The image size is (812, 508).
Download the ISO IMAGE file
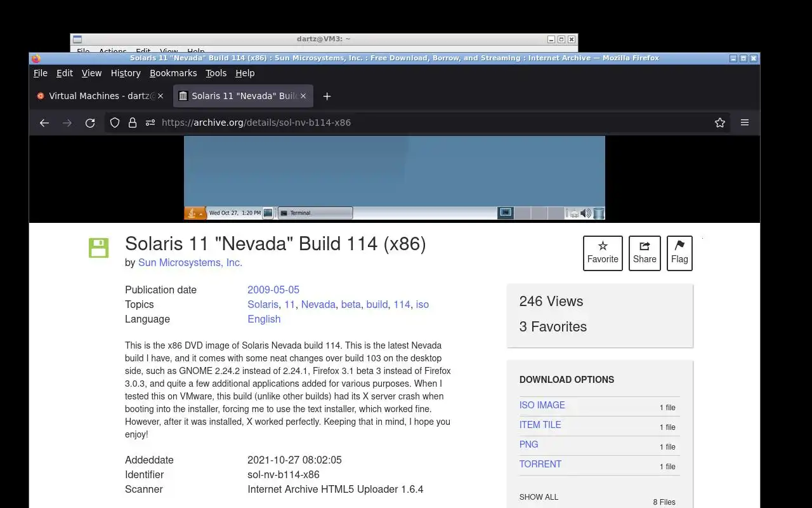click(x=542, y=405)
